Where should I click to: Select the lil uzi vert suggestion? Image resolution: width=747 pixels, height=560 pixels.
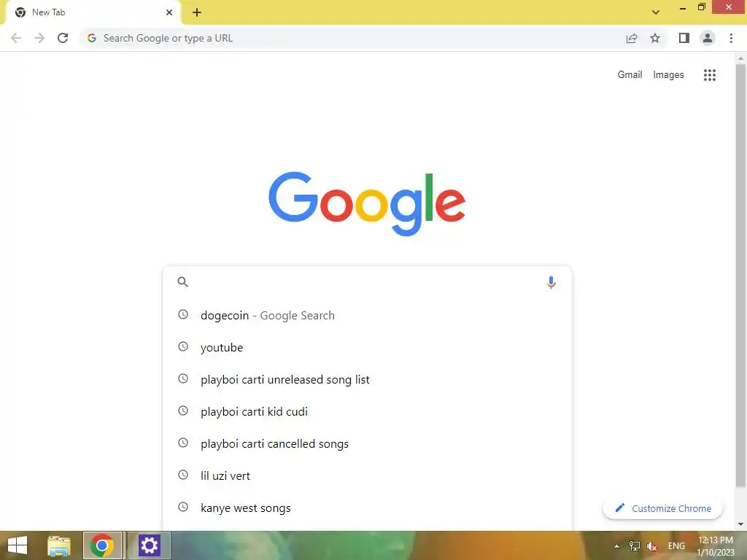point(367,475)
